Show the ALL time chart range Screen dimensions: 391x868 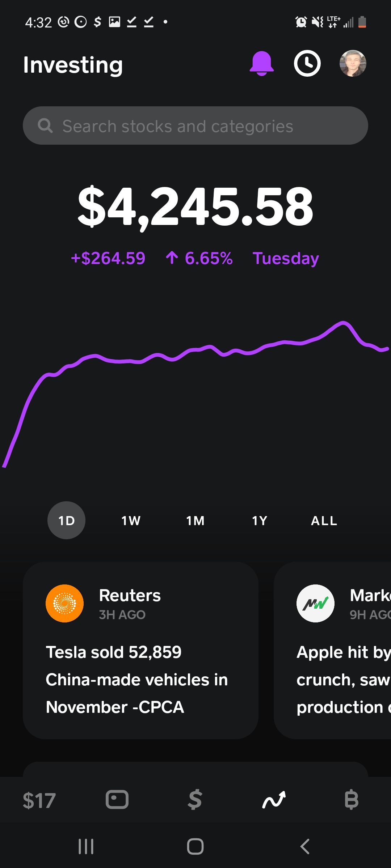324,520
